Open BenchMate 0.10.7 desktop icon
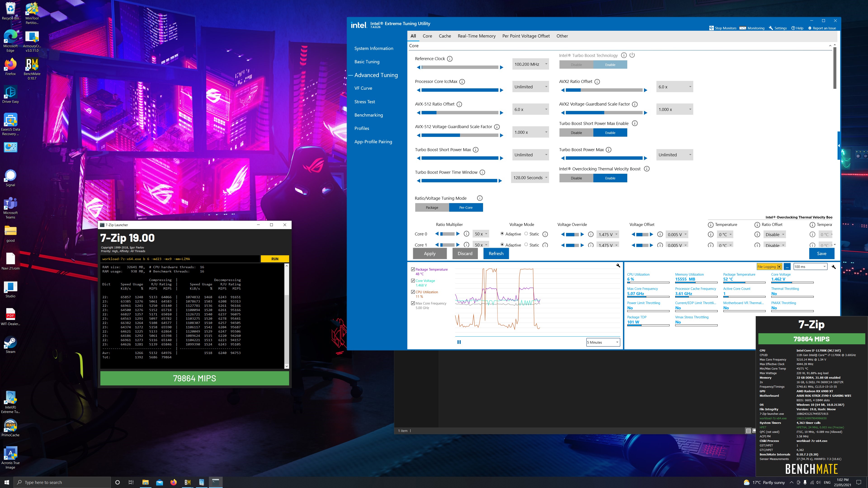 32,69
